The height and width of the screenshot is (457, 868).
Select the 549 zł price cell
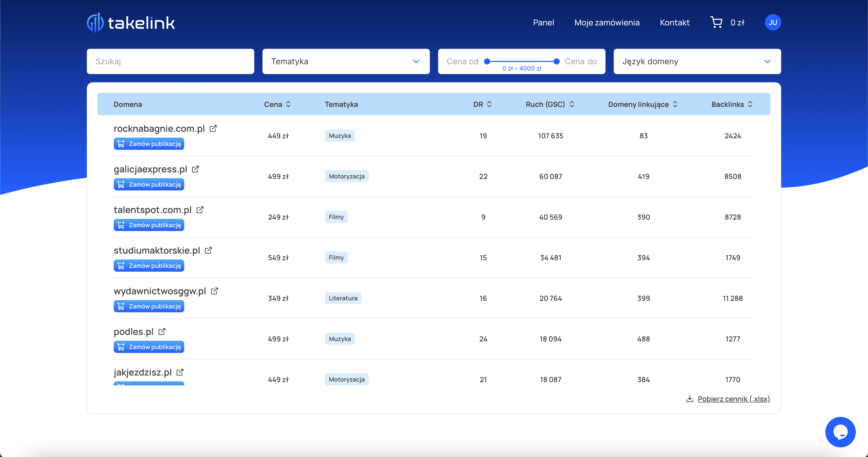coord(278,257)
